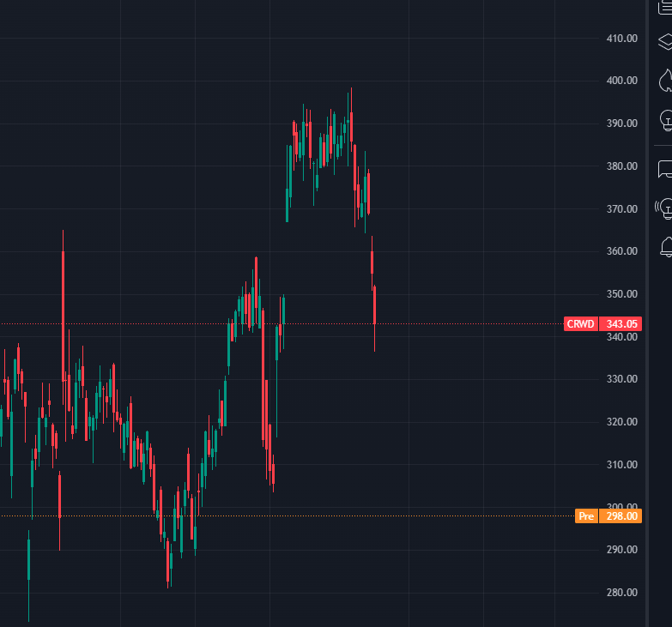Click the 370.00 price axis label
This screenshot has width=672, height=627.
[622, 209]
